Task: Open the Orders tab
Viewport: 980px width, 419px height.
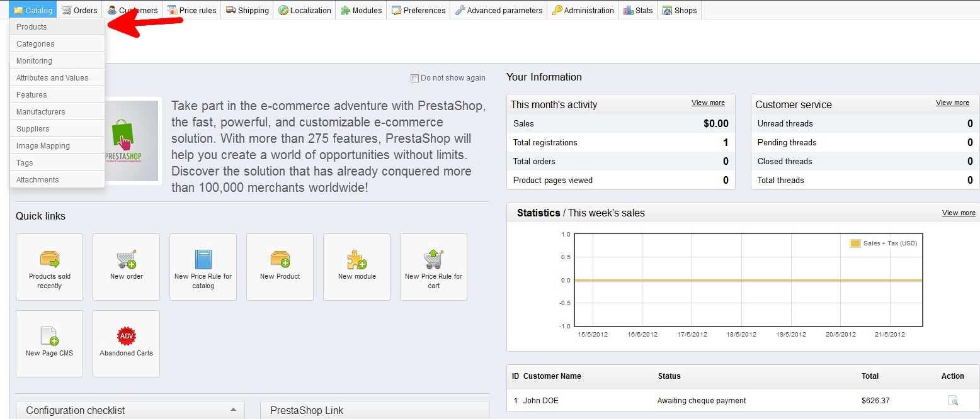Action: click(x=79, y=10)
